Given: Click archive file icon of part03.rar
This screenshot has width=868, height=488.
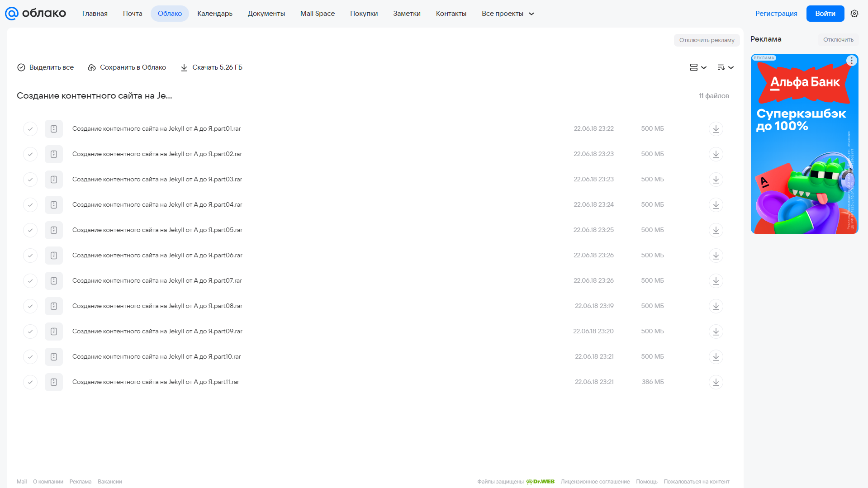Looking at the screenshot, I should point(54,180).
